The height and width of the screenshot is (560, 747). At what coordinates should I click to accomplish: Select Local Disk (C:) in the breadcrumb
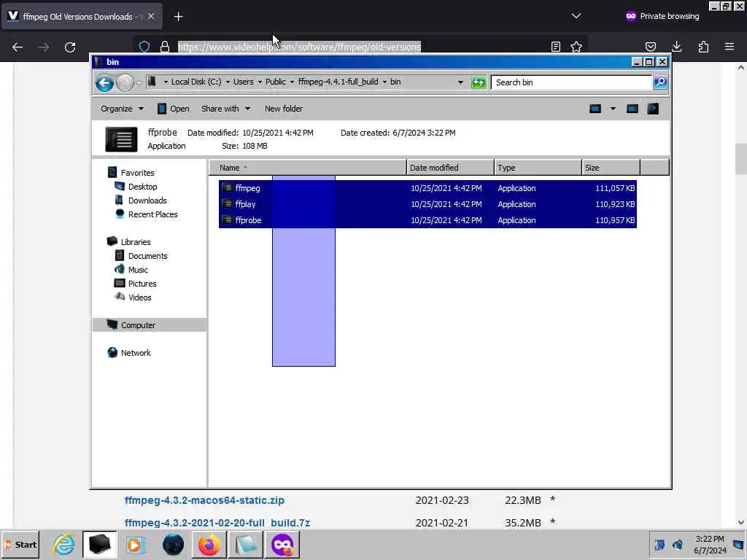[x=196, y=82]
